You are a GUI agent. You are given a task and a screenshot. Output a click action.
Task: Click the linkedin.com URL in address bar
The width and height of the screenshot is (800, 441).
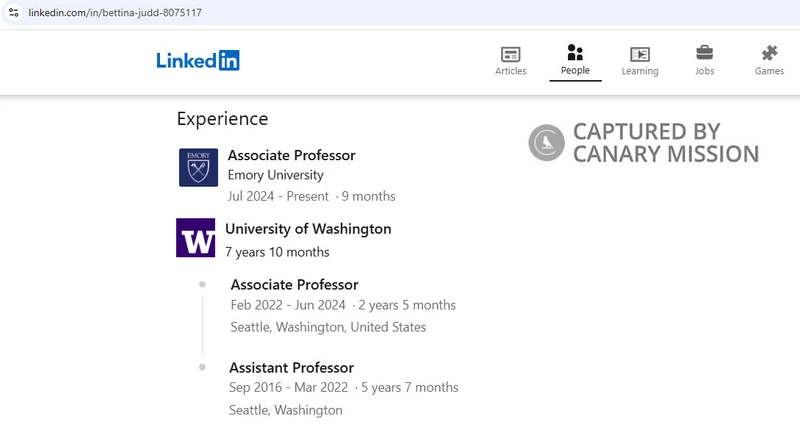115,12
